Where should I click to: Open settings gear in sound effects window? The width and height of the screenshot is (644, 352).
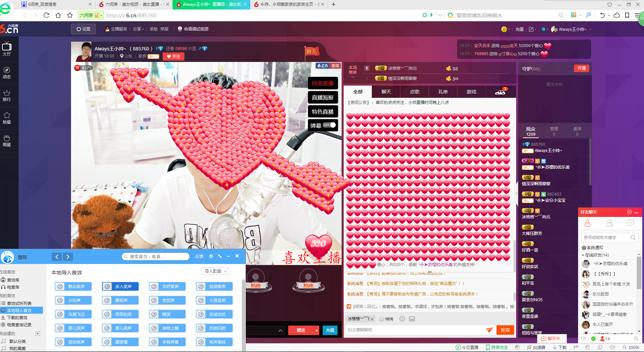211,256
